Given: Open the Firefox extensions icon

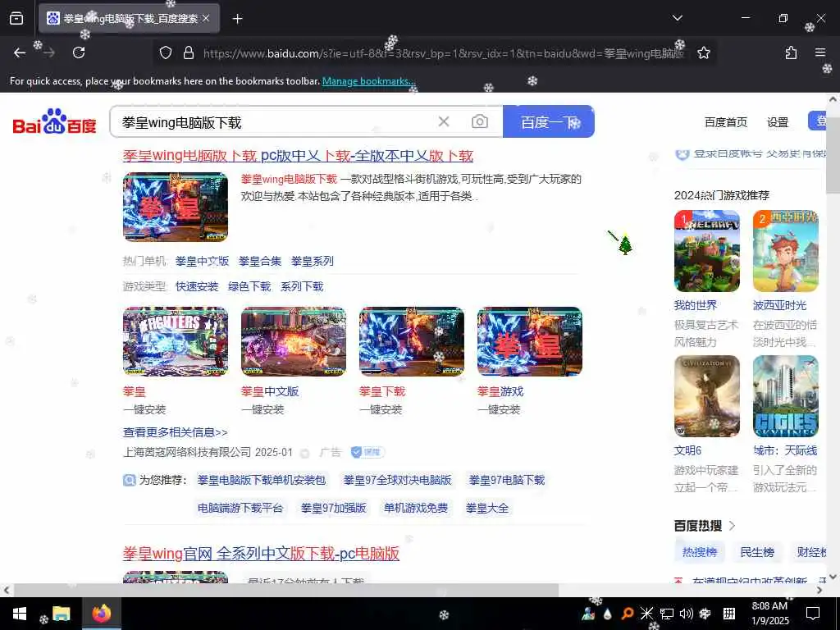Looking at the screenshot, I should (x=791, y=52).
